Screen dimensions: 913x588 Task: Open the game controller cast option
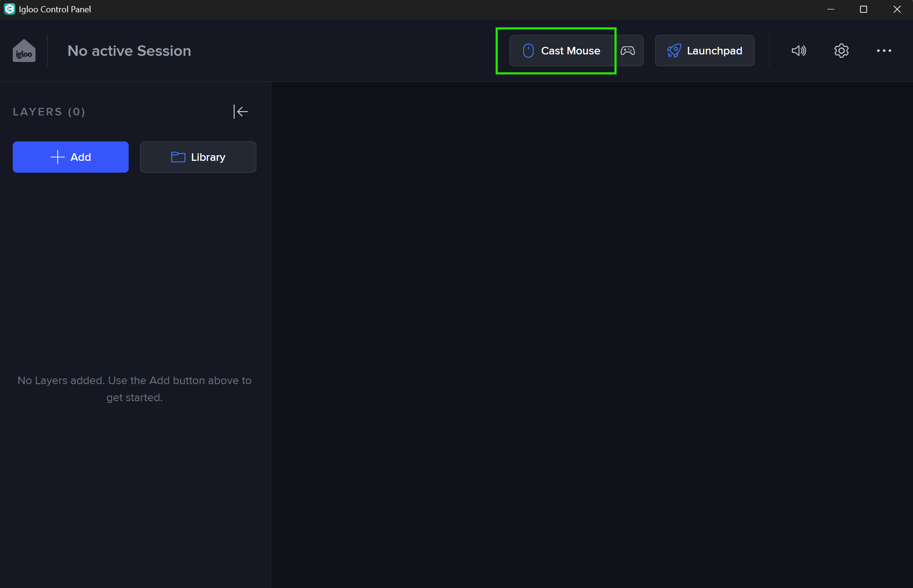pyautogui.click(x=628, y=51)
